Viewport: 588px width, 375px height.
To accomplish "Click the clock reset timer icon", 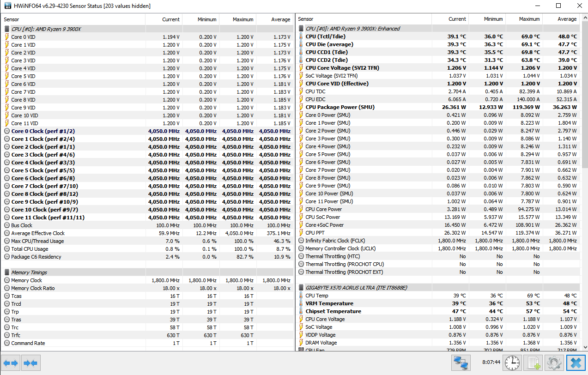I will coord(512,363).
